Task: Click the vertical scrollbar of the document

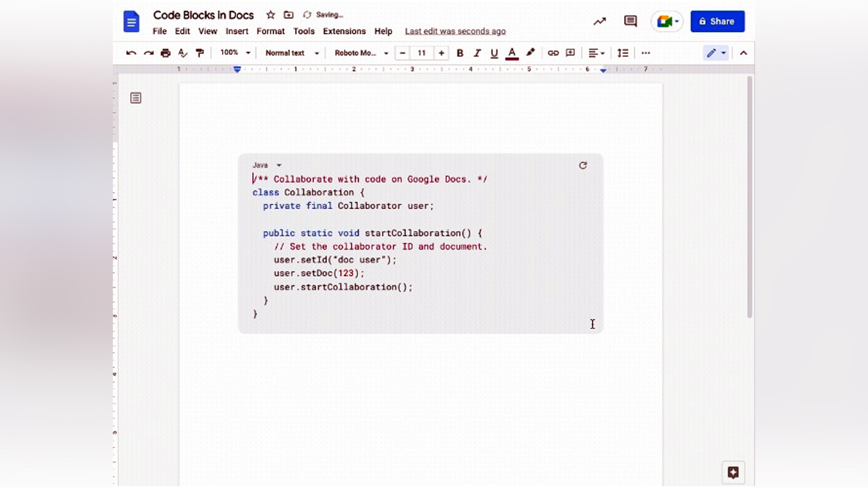Action: pos(749,197)
